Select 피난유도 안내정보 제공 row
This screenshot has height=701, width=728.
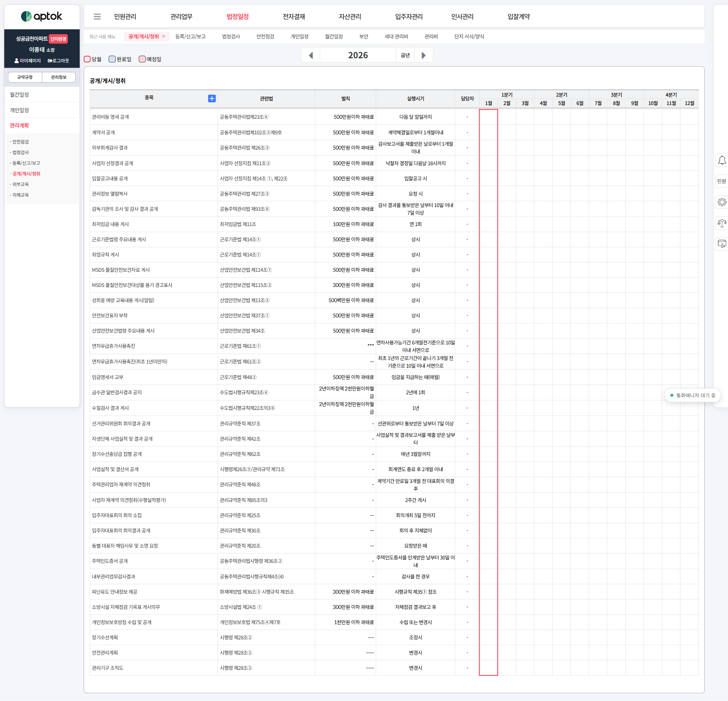coord(394,592)
